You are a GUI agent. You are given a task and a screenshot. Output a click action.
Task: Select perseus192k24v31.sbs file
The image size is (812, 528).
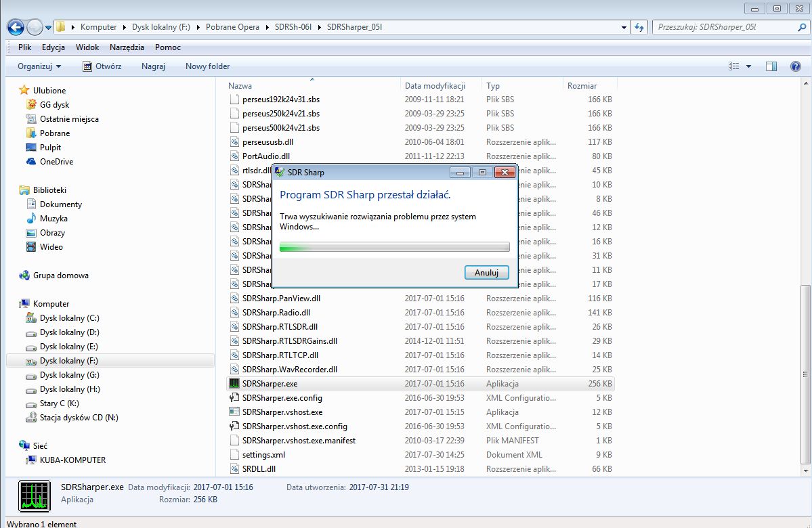click(x=421, y=100)
